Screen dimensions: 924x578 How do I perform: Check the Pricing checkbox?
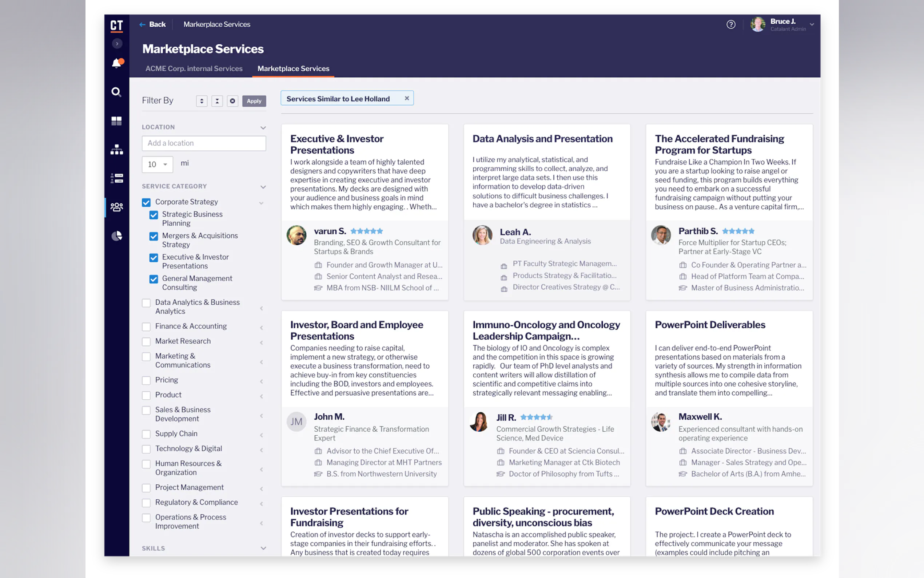coord(146,381)
